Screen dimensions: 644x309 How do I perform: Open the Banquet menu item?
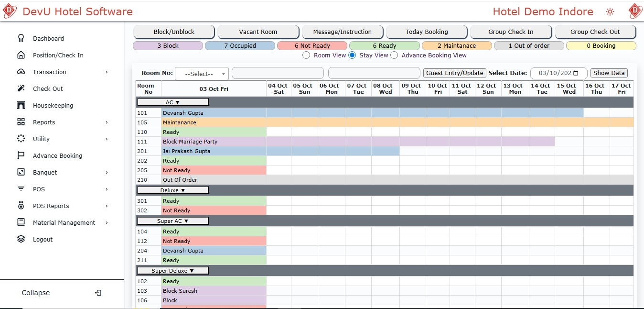pyautogui.click(x=45, y=172)
